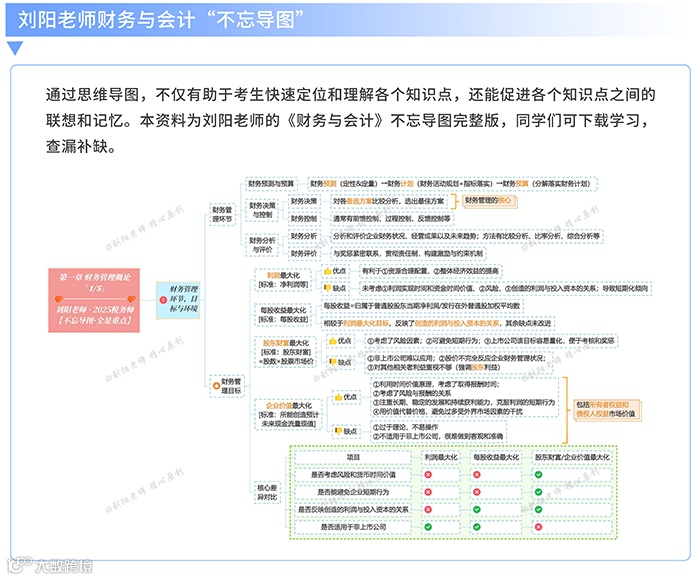The height and width of the screenshot is (580, 700).
Task: Click green check for 利润最大化 in 是否适用于非上市公司 row
Action: point(428,527)
